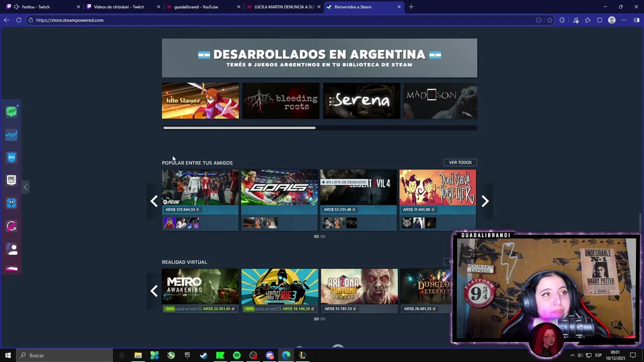This screenshot has height=362, width=644.
Task: Open Kick app from the taskbar
Action: (x=220, y=355)
